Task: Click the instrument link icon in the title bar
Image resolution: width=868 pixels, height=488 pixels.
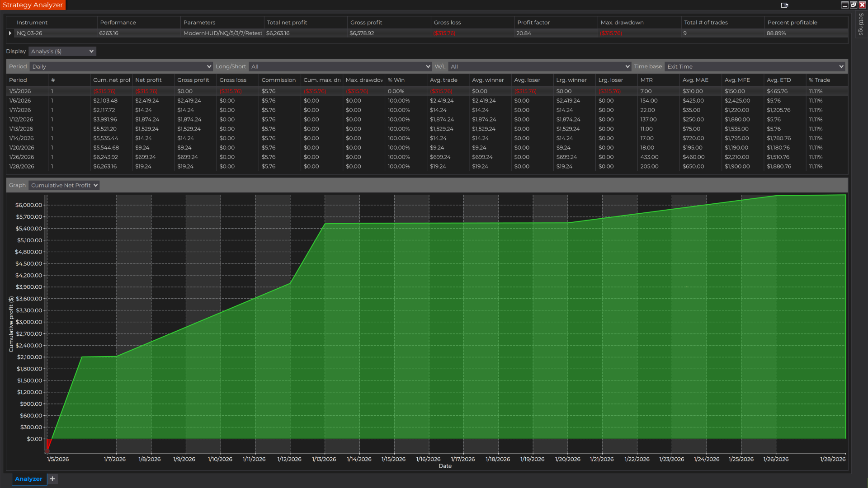Action: [785, 5]
